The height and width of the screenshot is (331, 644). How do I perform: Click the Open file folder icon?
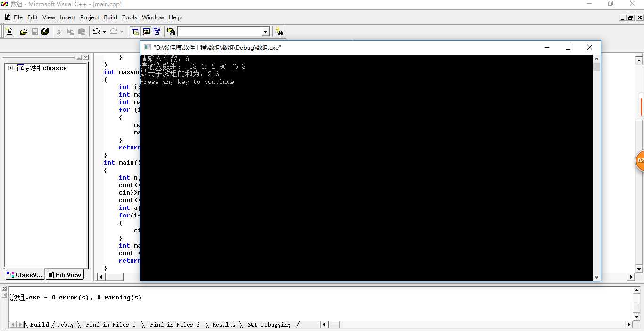tap(24, 32)
